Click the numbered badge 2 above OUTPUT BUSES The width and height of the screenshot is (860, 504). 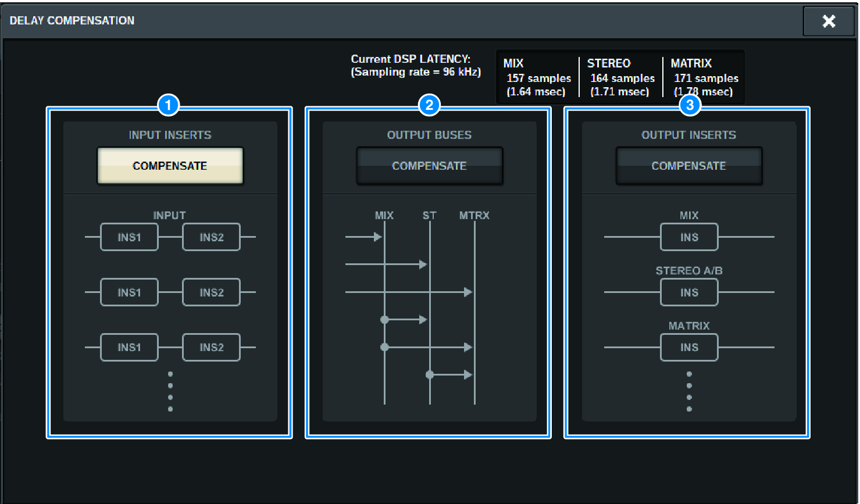[x=429, y=106]
